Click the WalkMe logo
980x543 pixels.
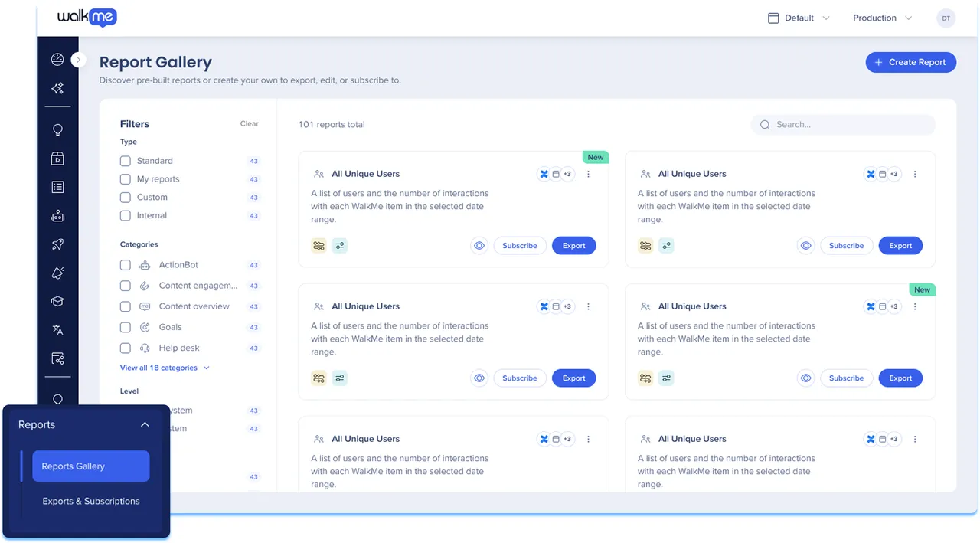87,17
